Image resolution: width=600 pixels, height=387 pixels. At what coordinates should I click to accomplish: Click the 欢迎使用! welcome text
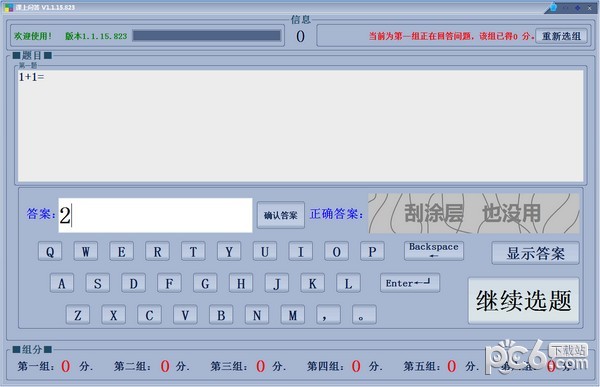pos(33,36)
